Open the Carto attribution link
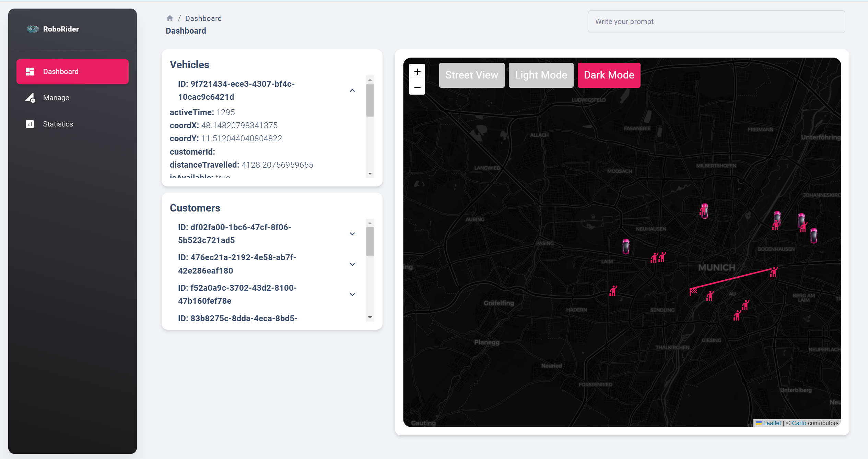 [x=799, y=423]
